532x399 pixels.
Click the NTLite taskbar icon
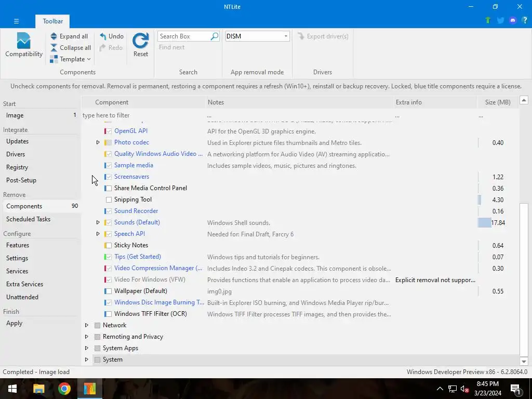tap(89, 389)
